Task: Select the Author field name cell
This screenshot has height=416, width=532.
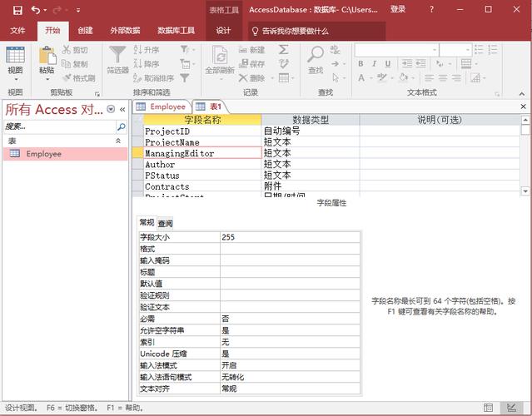Action: coord(202,165)
